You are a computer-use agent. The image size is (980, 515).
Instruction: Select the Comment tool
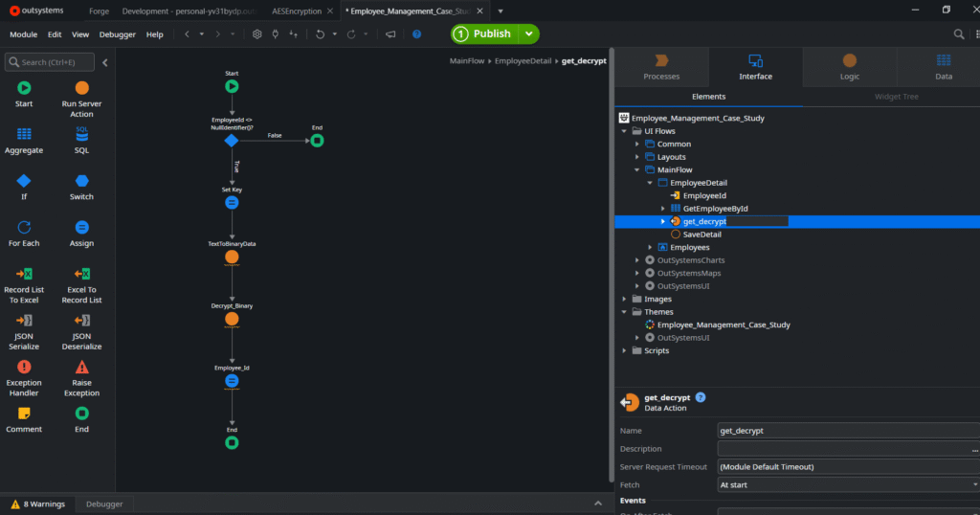24,419
